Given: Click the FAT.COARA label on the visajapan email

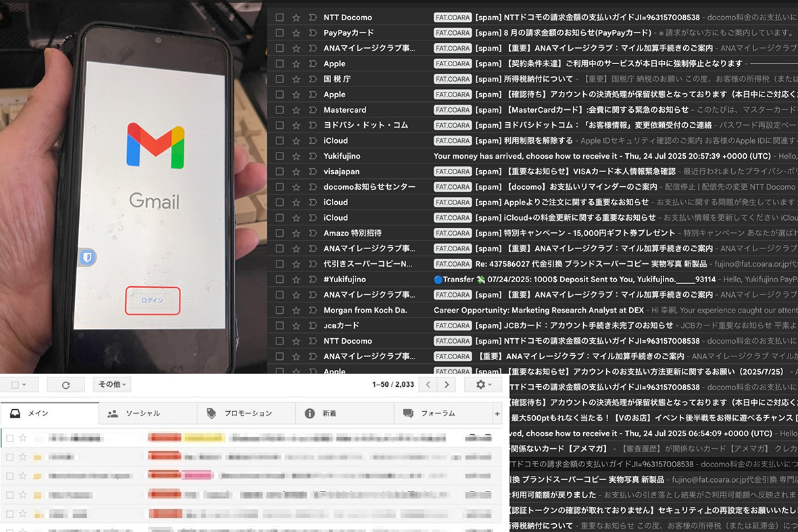Looking at the screenshot, I should pos(453,171).
